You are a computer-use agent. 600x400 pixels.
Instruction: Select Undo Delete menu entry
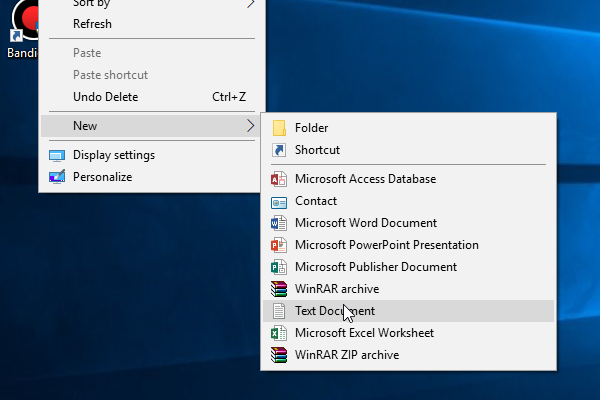[x=105, y=97]
